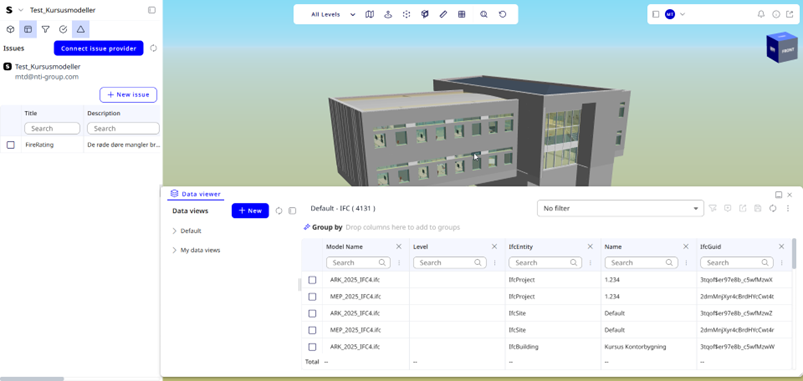Click the issue Description search field
The height and width of the screenshot is (381, 803).
click(x=123, y=129)
